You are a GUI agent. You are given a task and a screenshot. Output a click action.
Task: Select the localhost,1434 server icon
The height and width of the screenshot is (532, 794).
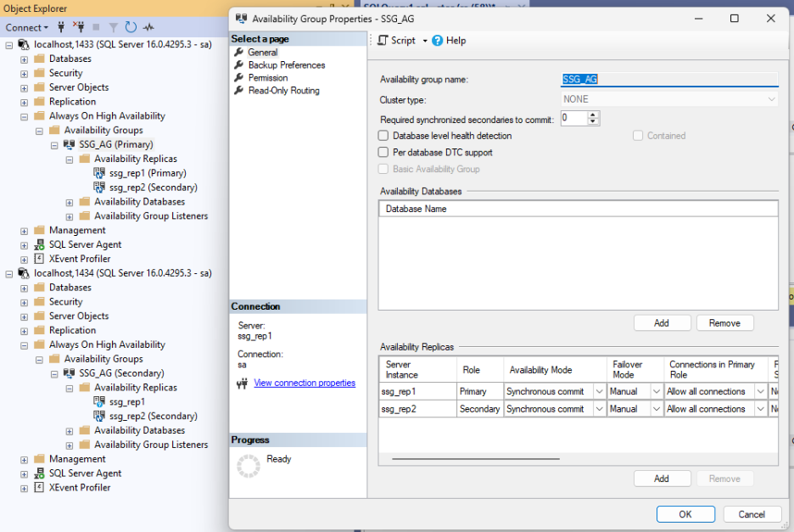[23, 273]
